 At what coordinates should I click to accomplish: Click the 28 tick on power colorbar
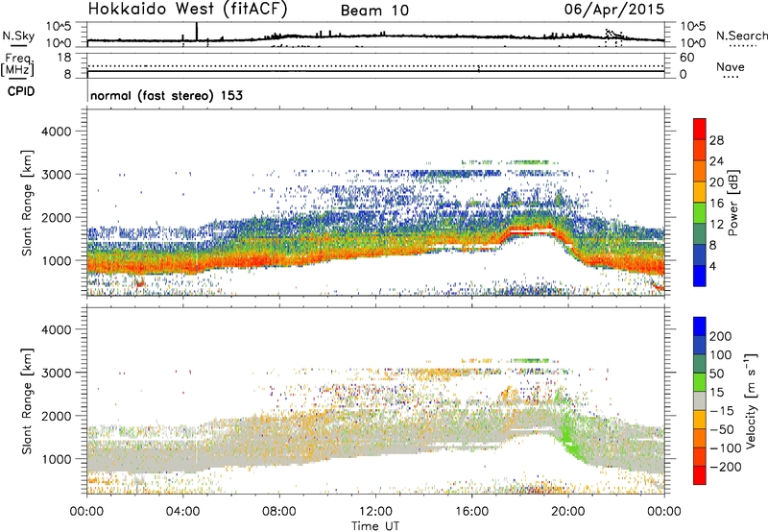click(716, 140)
